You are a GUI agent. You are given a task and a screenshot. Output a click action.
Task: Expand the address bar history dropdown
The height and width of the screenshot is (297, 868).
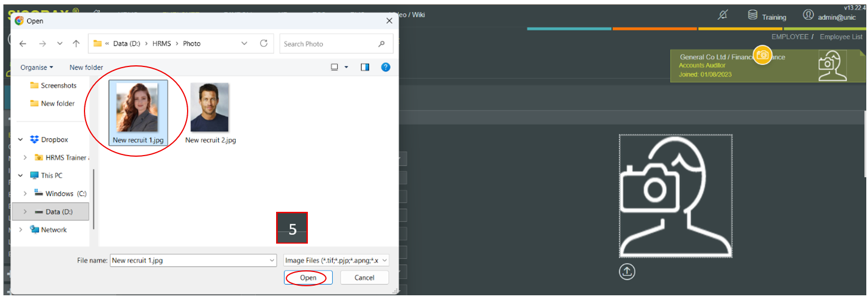tap(244, 44)
